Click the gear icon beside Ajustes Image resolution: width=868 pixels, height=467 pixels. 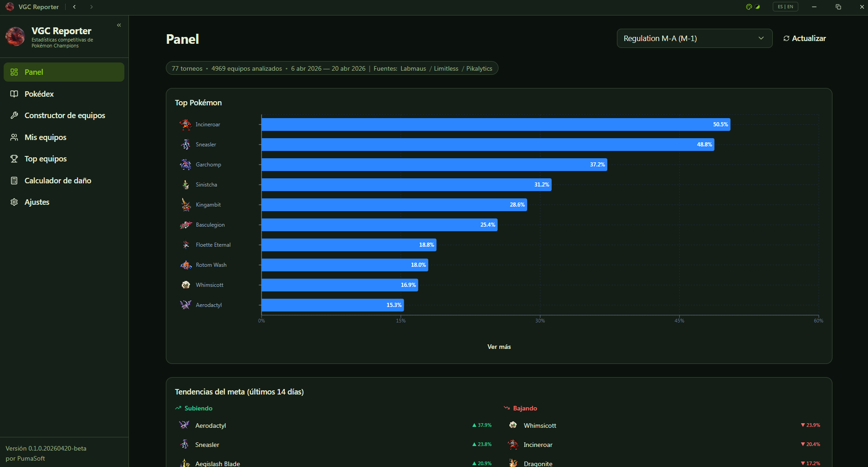tap(14, 202)
